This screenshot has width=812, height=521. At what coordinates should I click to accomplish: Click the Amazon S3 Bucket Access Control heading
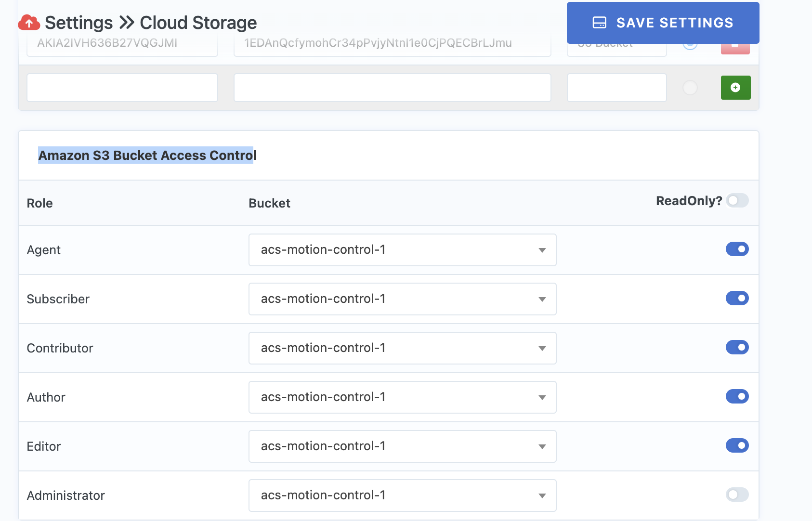tap(147, 156)
